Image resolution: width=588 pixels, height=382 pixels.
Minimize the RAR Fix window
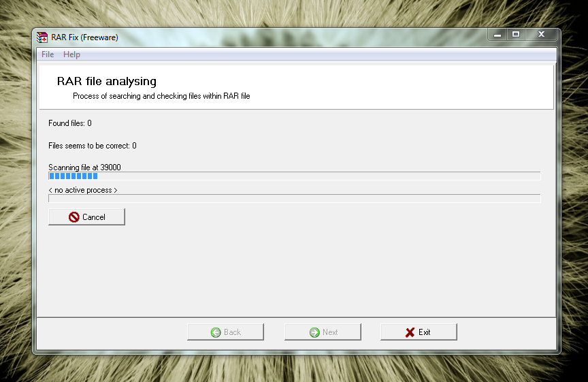pos(497,35)
